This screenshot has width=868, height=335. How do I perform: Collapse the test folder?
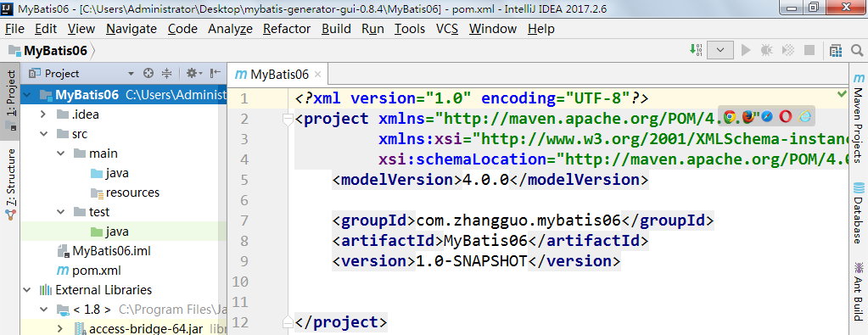tap(61, 211)
